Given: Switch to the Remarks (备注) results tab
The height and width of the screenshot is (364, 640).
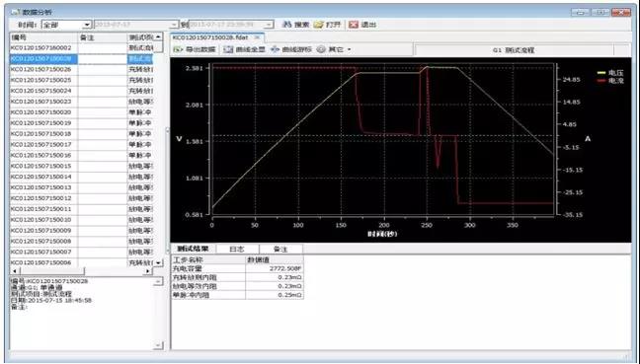Looking at the screenshot, I should (280, 249).
